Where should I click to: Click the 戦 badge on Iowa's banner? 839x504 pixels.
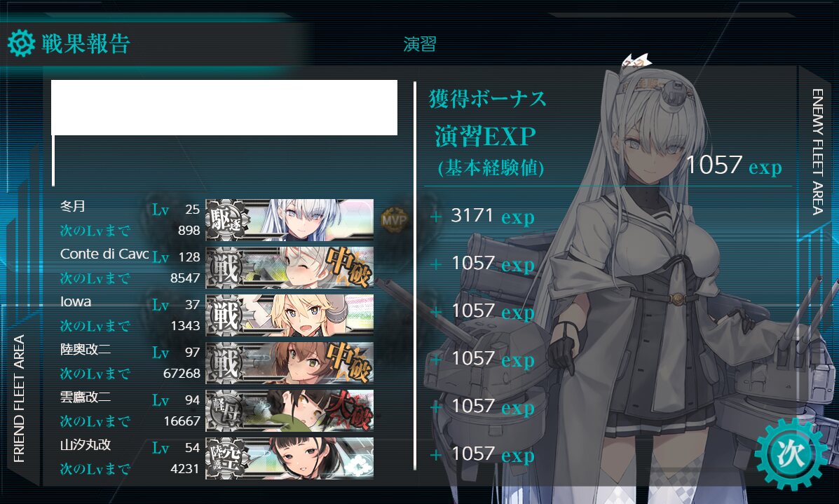(227, 315)
